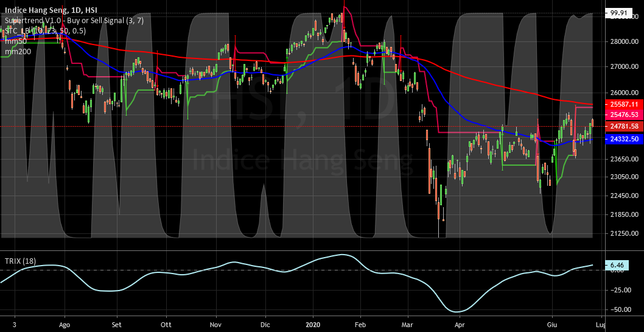Open the Supertrend V1.0 Buy or Sell Signal legend
Image resolution: width=644 pixels, height=332 pixels.
pyautogui.click(x=74, y=21)
